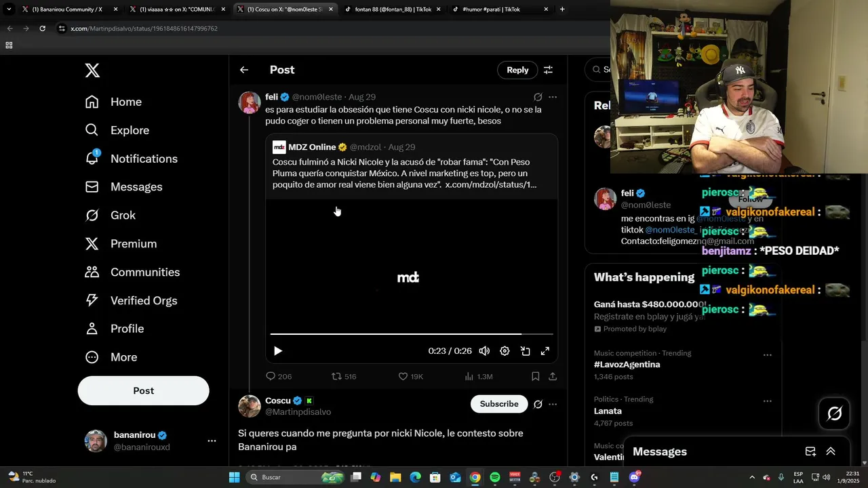Open Communities in the sidebar
Viewport: 868px width, 488px height.
click(132, 272)
